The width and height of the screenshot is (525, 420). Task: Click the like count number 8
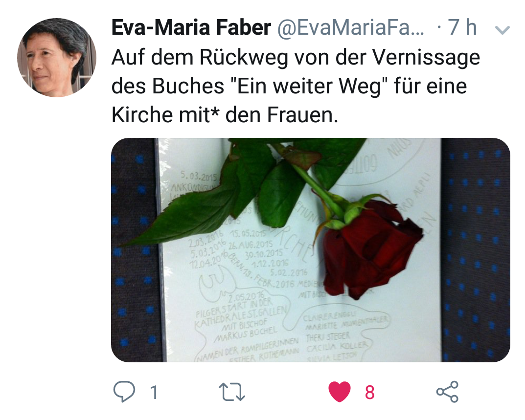point(369,392)
